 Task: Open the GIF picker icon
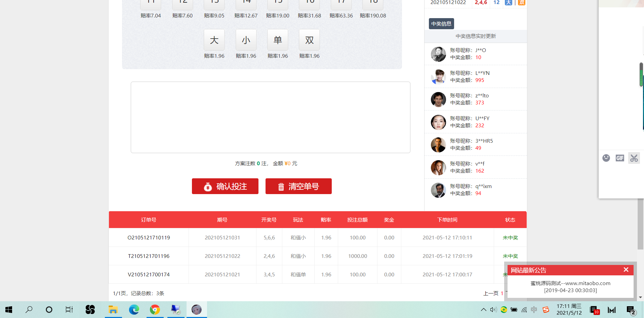[620, 158]
